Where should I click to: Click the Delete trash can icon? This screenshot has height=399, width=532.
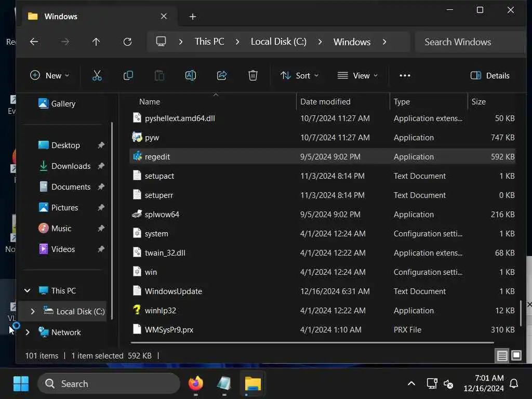pyautogui.click(x=253, y=75)
